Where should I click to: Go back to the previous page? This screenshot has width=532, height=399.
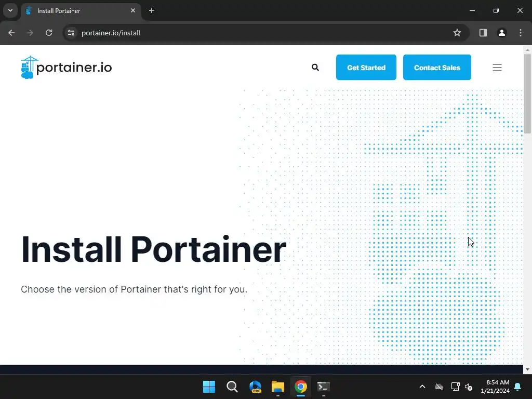point(11,33)
